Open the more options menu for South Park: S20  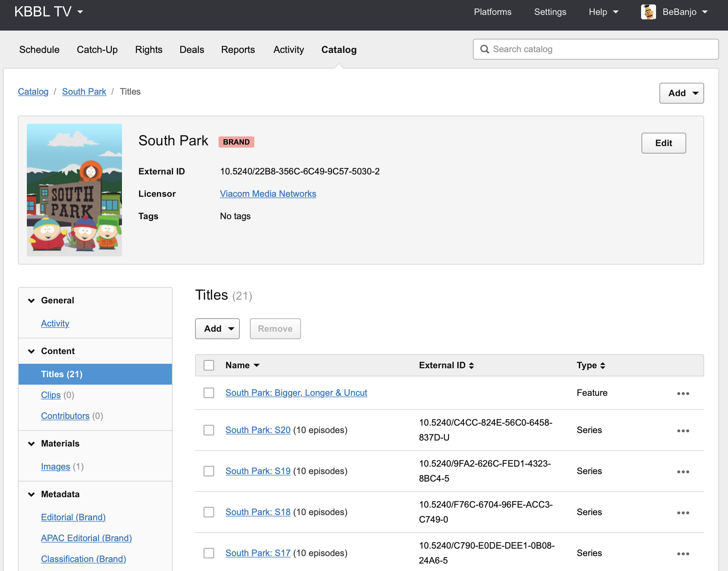tap(683, 430)
